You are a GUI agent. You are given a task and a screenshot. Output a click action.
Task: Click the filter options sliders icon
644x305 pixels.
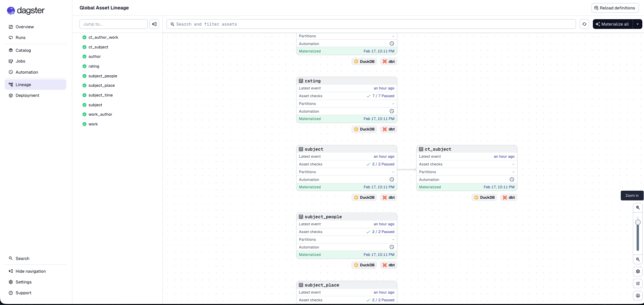tap(638, 283)
